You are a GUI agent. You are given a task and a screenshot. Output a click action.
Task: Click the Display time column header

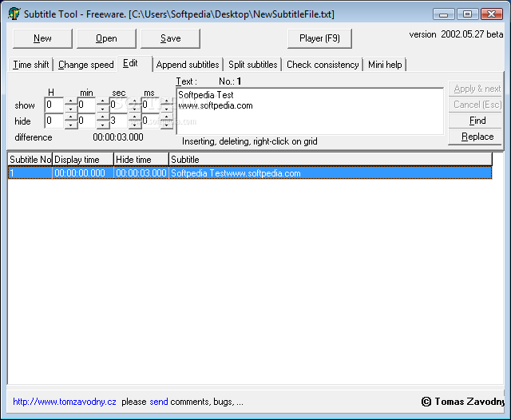coord(83,160)
